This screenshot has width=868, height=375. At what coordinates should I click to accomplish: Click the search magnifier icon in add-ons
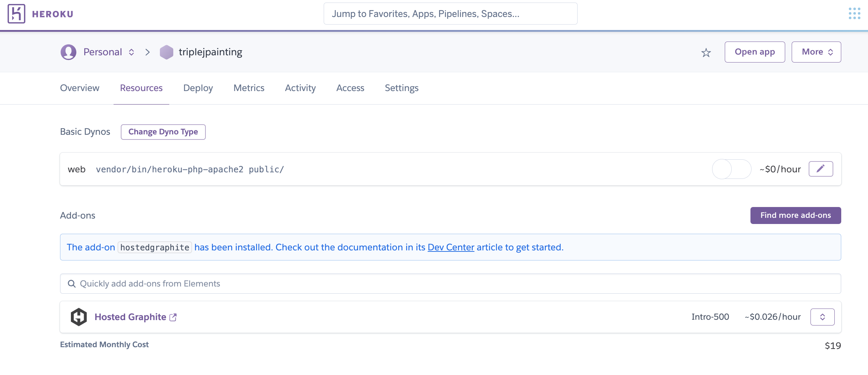click(72, 284)
